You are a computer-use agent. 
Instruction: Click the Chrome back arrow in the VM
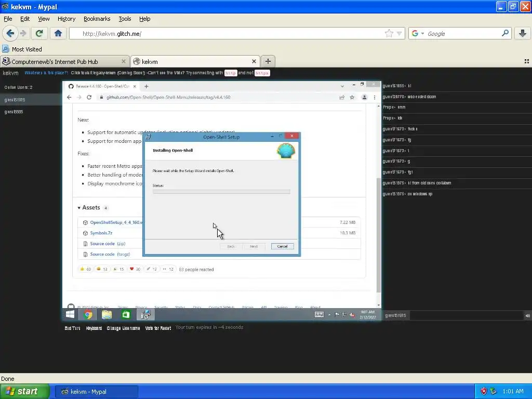coord(69,97)
